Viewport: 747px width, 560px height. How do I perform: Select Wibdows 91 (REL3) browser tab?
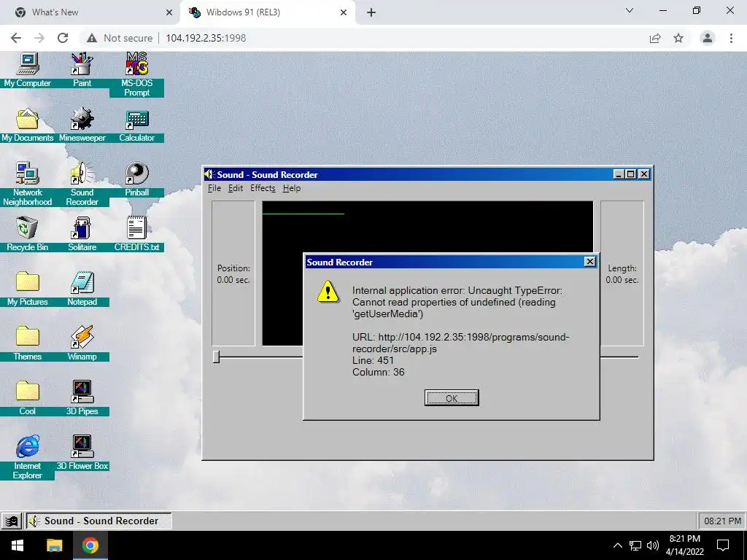(x=267, y=12)
